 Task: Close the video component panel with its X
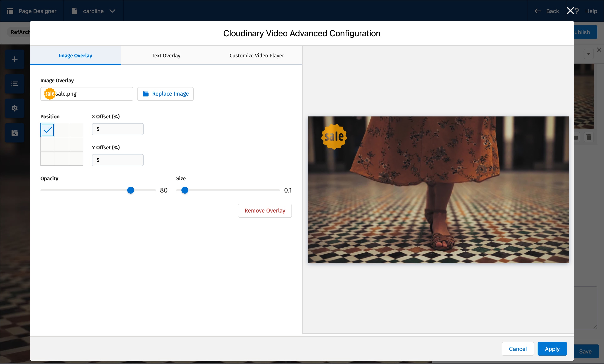(x=599, y=50)
